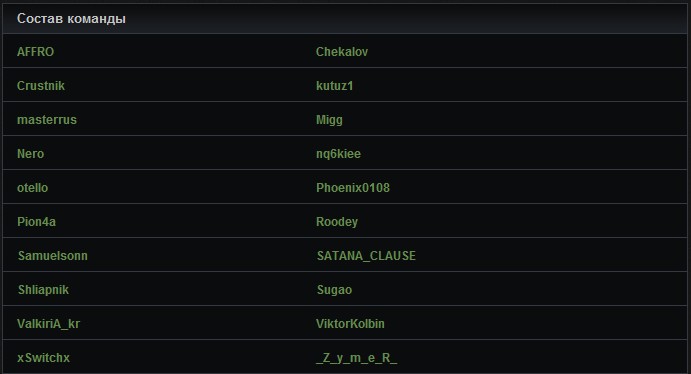Screen dimensions: 691x374
Task: Click the Chekalov player name
Action: [x=342, y=52]
